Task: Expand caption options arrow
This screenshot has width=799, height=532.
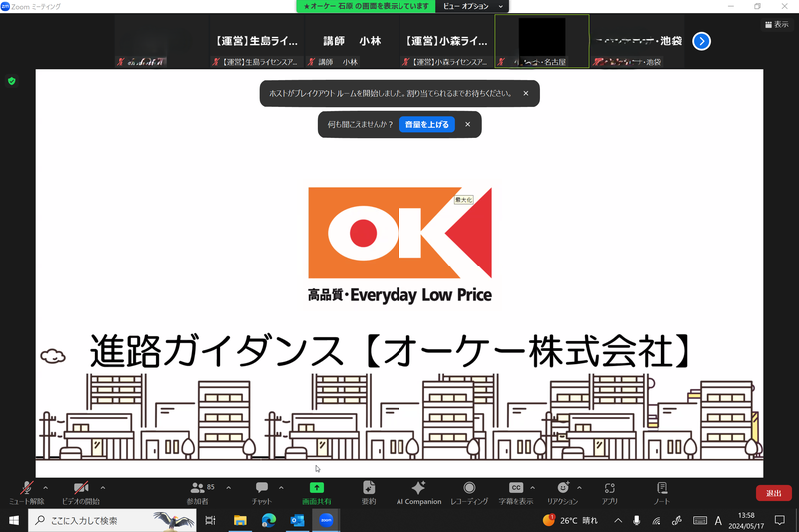Action: [x=533, y=488]
